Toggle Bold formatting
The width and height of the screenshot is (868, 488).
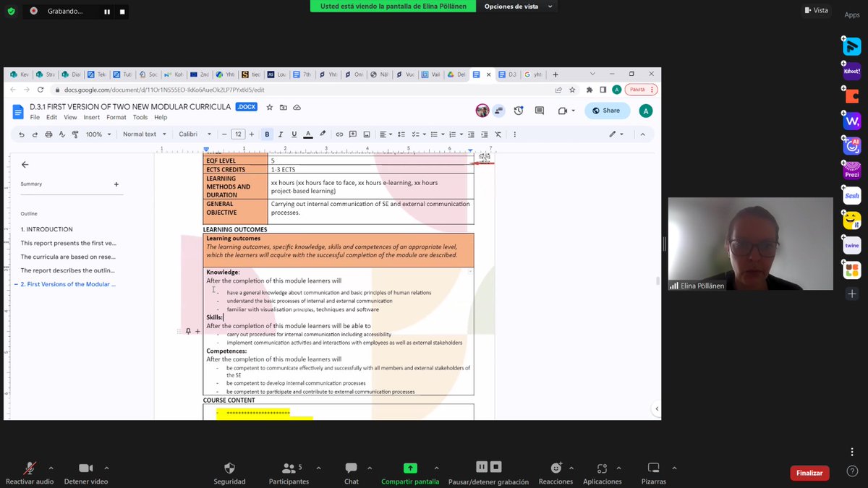point(267,134)
